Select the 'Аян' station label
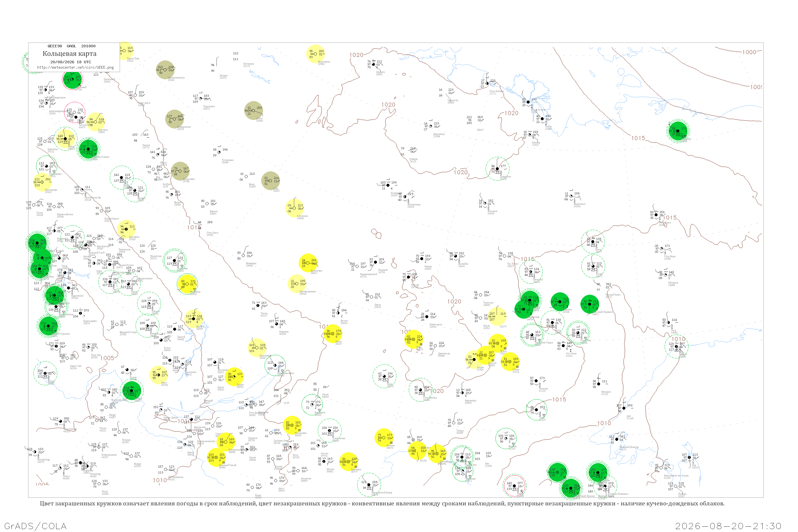 click(x=629, y=416)
